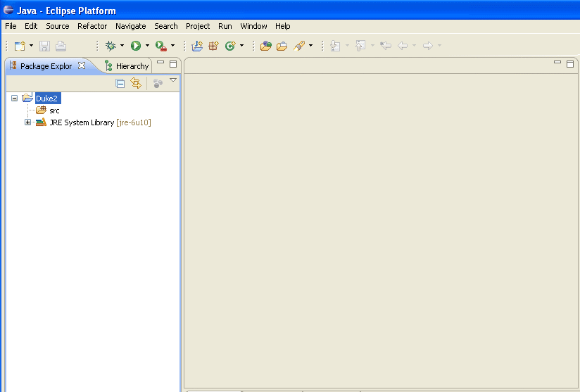Open the Debug dropdown arrow
The width and height of the screenshot is (580, 392).
click(x=122, y=46)
